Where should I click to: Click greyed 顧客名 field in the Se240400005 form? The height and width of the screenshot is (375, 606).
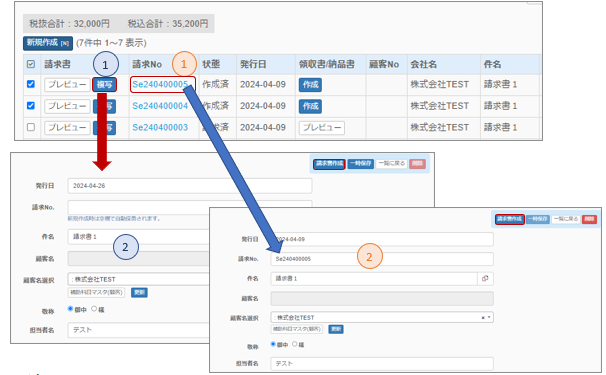[x=382, y=298]
